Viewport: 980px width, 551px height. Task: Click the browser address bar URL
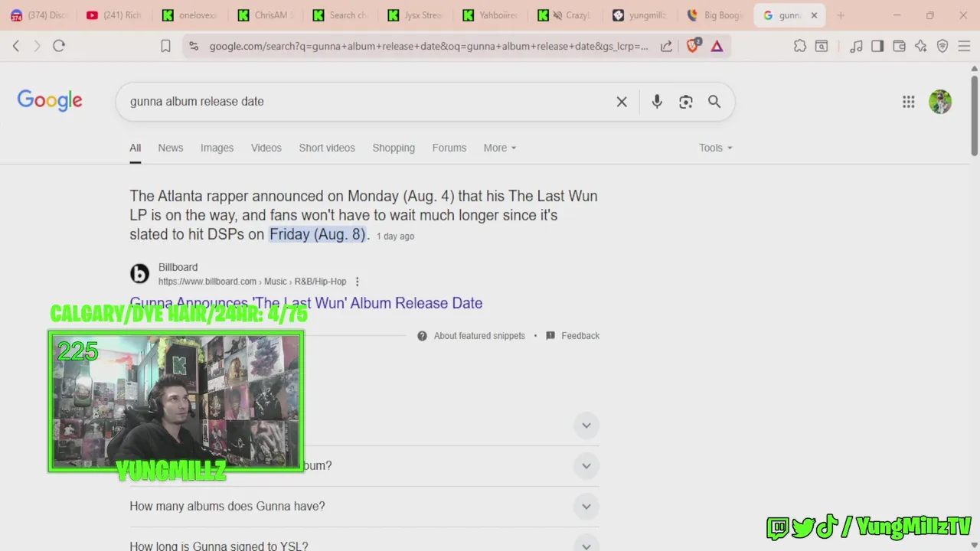(x=429, y=46)
